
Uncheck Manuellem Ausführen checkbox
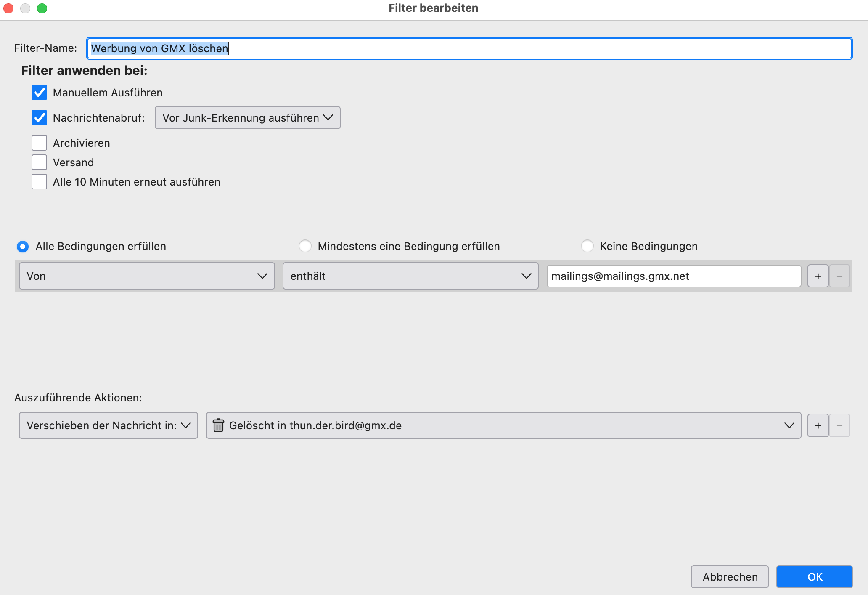39,93
